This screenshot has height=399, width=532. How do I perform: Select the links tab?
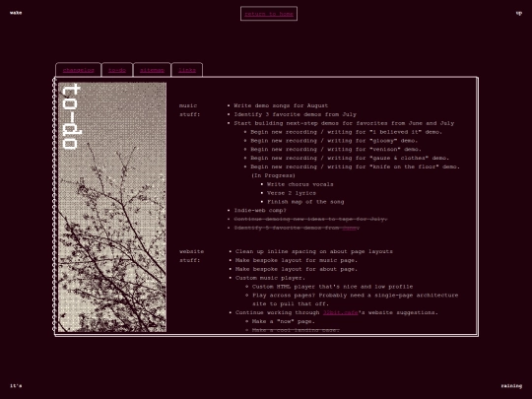(187, 70)
